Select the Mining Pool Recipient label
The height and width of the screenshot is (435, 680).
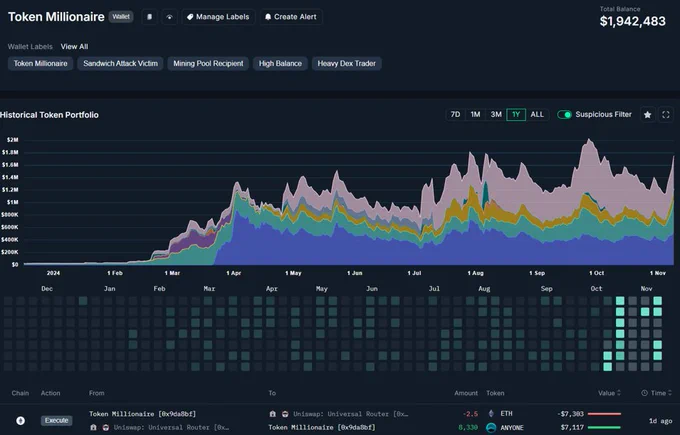208,63
